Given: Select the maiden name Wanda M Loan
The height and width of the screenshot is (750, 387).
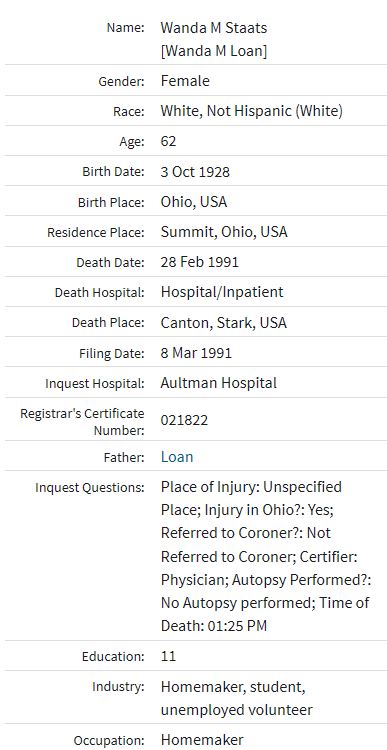Looking at the screenshot, I should pyautogui.click(x=214, y=51).
